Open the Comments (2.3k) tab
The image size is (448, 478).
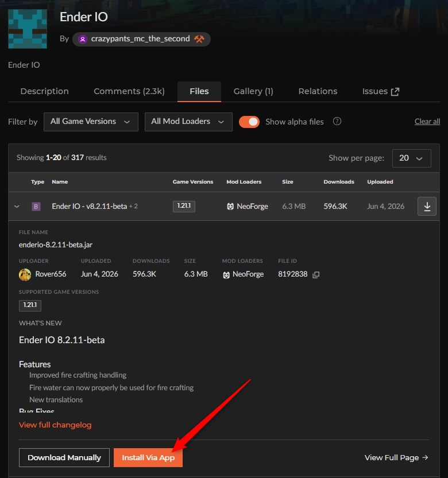pos(129,91)
